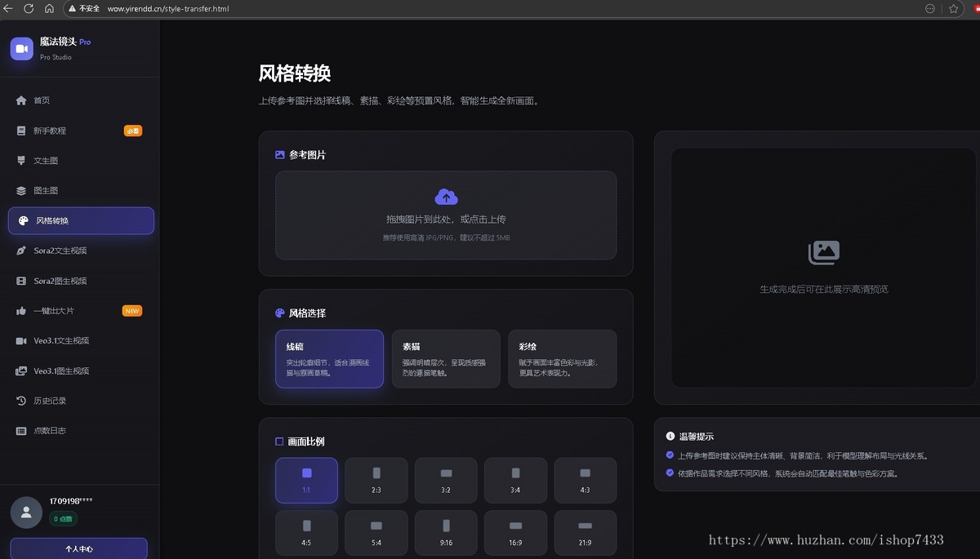
Task: Click the image placeholder icon in preview
Action: (x=824, y=253)
